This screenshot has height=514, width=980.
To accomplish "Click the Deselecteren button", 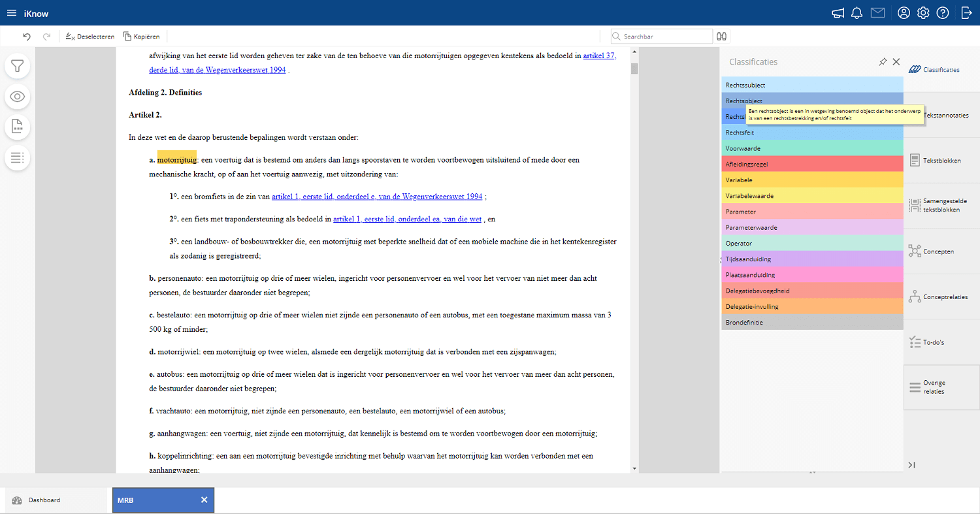I will (90, 37).
